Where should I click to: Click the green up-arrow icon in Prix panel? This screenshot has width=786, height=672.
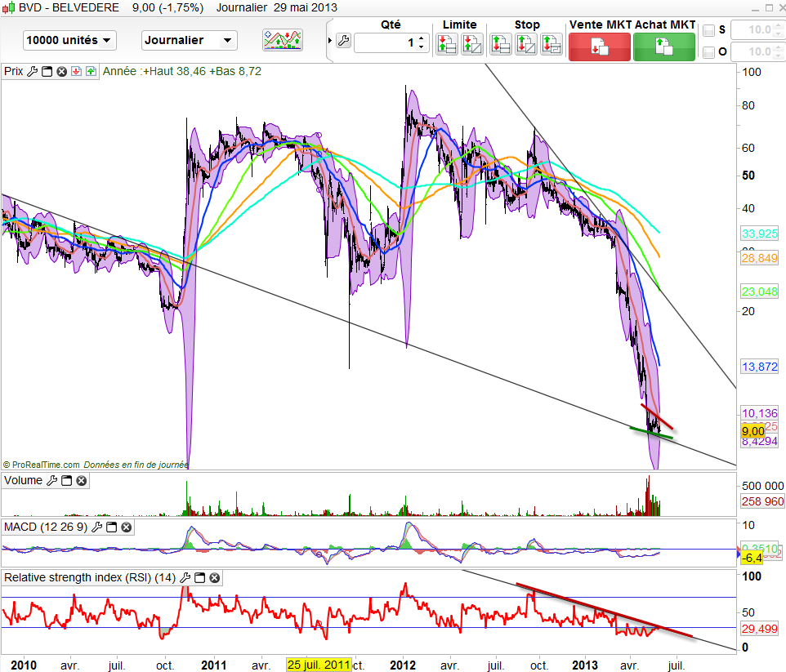[90, 71]
